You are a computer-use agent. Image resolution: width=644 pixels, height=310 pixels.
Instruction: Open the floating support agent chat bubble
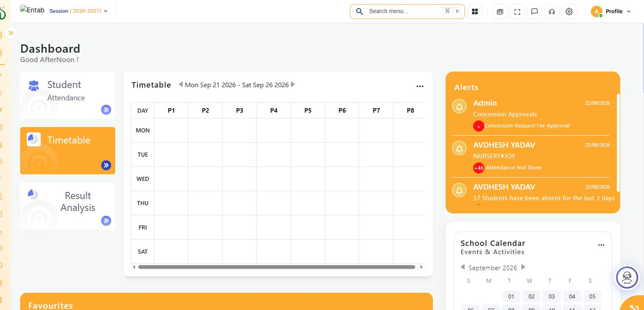click(627, 277)
